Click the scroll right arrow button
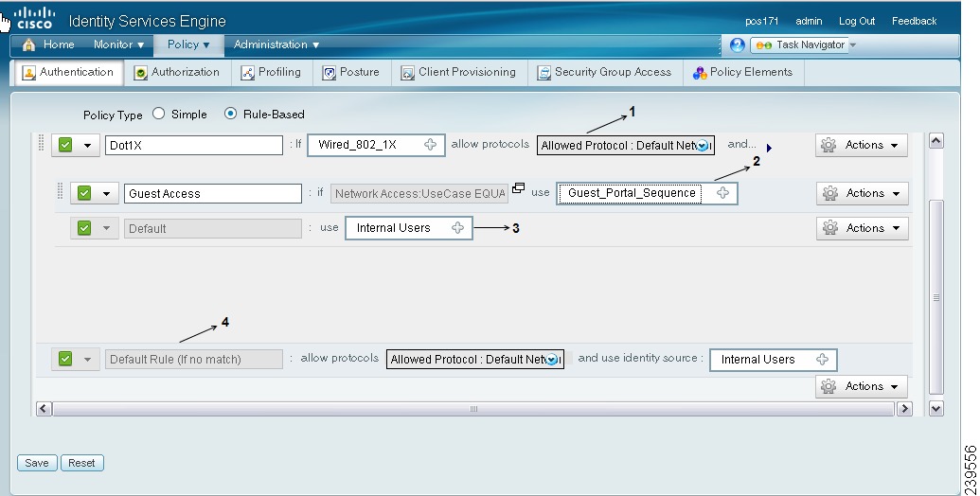980x496 pixels. point(904,409)
